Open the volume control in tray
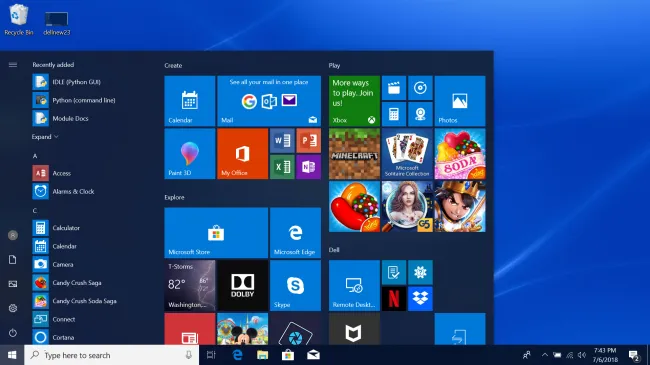 (x=582, y=355)
